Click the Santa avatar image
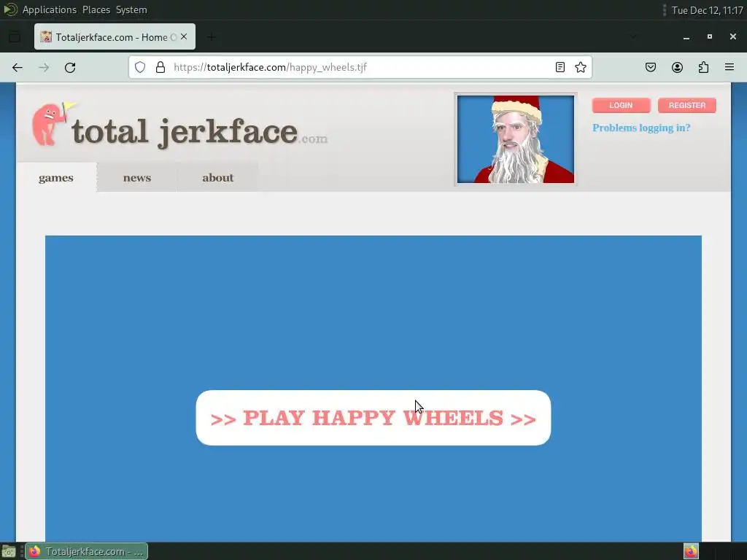 pyautogui.click(x=516, y=139)
